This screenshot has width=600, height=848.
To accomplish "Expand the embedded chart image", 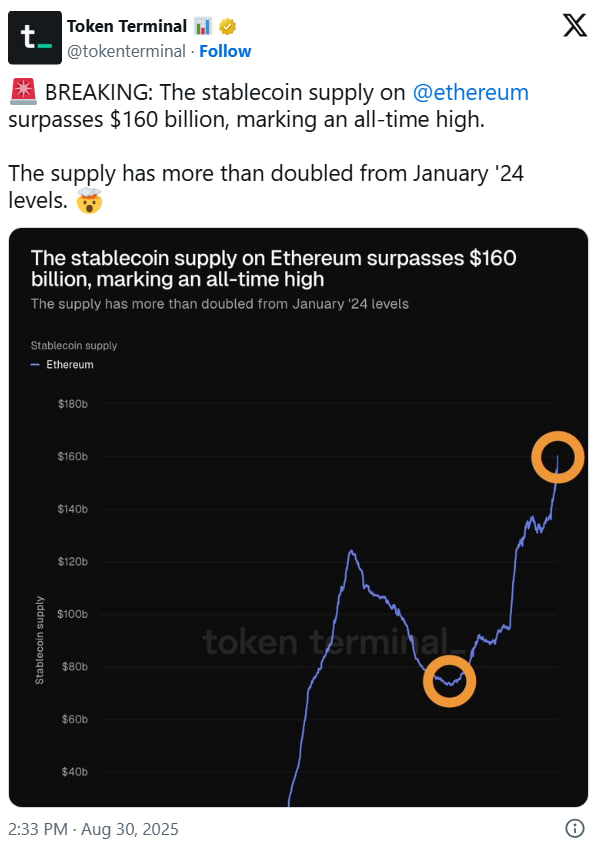I will click(x=300, y=520).
